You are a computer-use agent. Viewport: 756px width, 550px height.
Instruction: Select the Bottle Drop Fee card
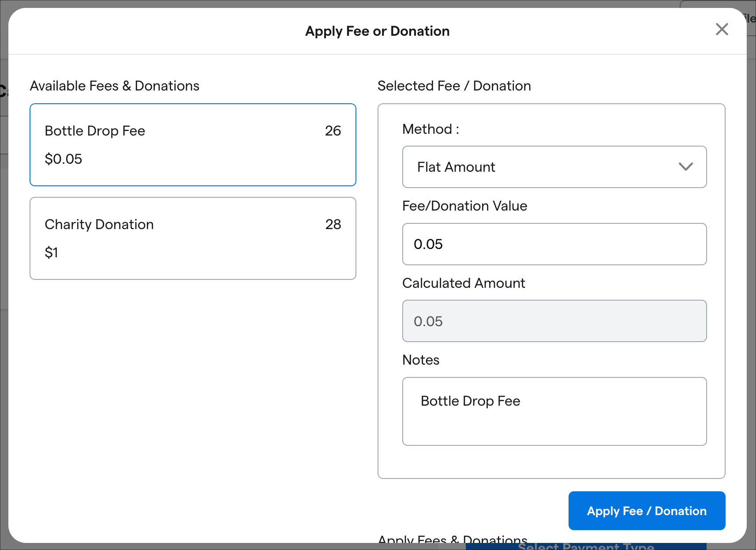[x=193, y=145]
